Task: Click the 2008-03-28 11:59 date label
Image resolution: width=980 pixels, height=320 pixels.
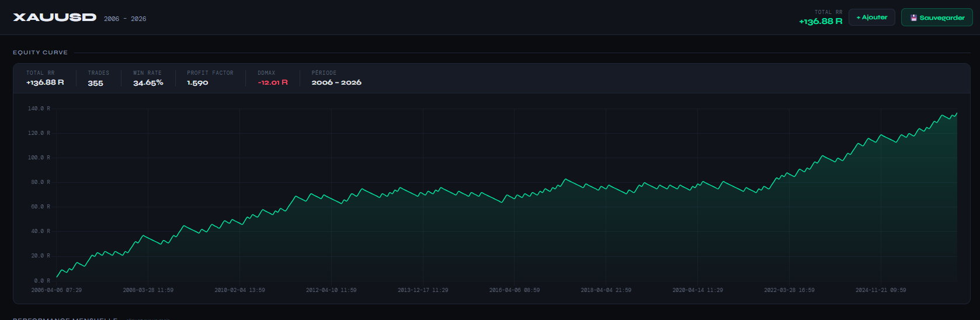Action: (x=148, y=290)
